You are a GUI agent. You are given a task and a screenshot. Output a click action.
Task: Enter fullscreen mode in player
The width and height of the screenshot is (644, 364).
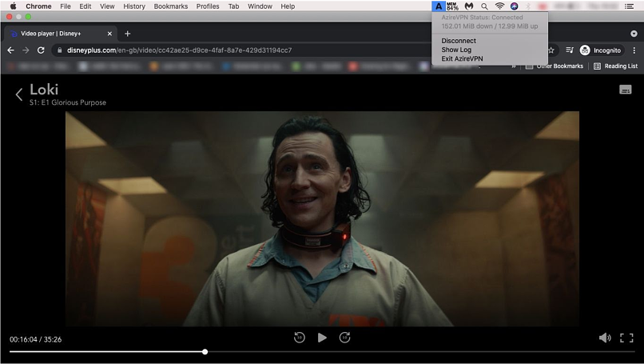[626, 338]
